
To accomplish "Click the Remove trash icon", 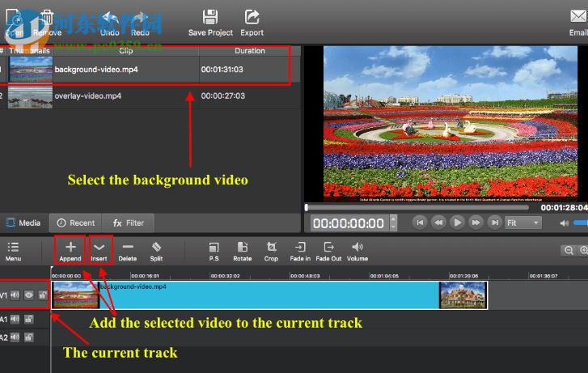I will point(47,18).
